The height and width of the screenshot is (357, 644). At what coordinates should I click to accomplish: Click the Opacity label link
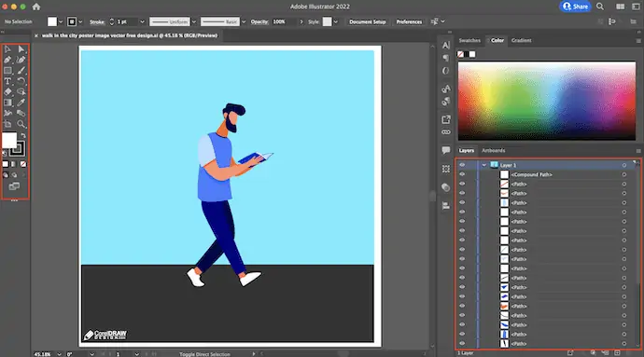click(259, 21)
